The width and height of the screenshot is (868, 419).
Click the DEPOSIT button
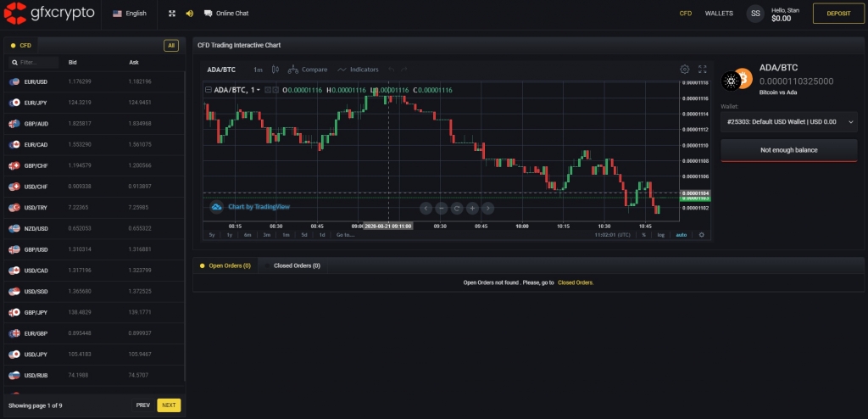838,14
